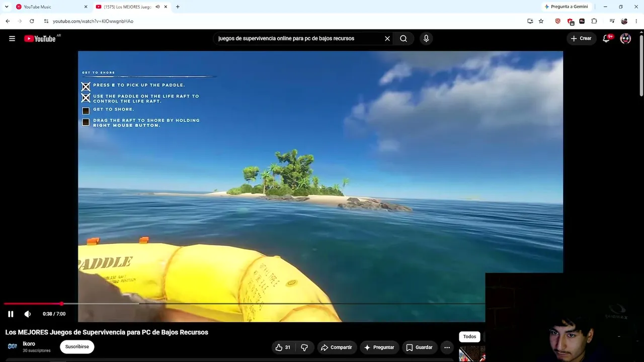This screenshot has width=644, height=362.
Task: Open the Extensions puzzle piece menu
Action: click(594, 21)
